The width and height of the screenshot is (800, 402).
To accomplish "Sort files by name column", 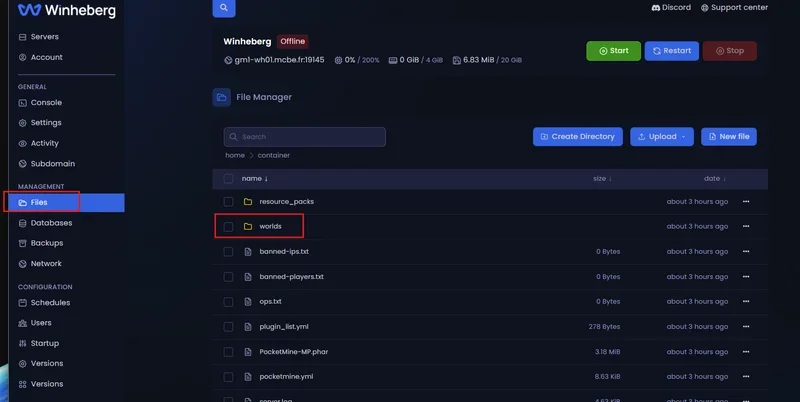I will [x=255, y=179].
